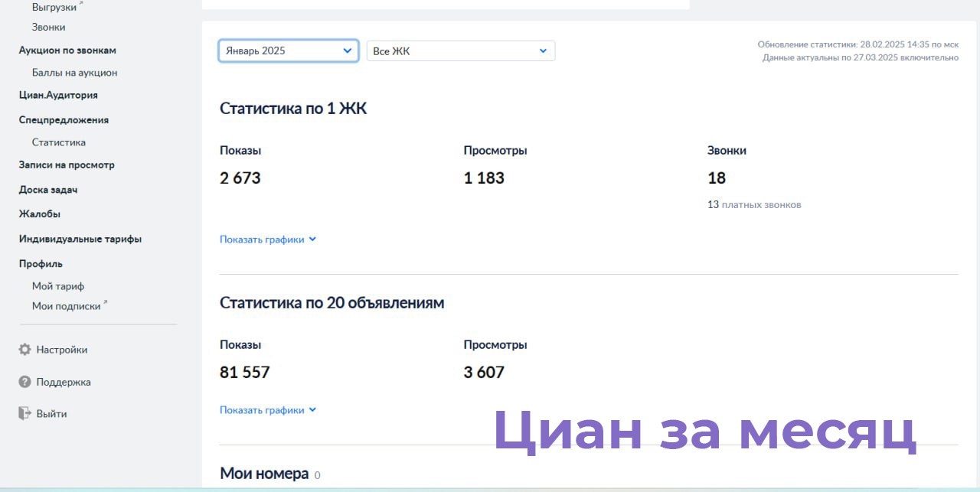Open Профиль section
980x492 pixels.
(x=41, y=264)
